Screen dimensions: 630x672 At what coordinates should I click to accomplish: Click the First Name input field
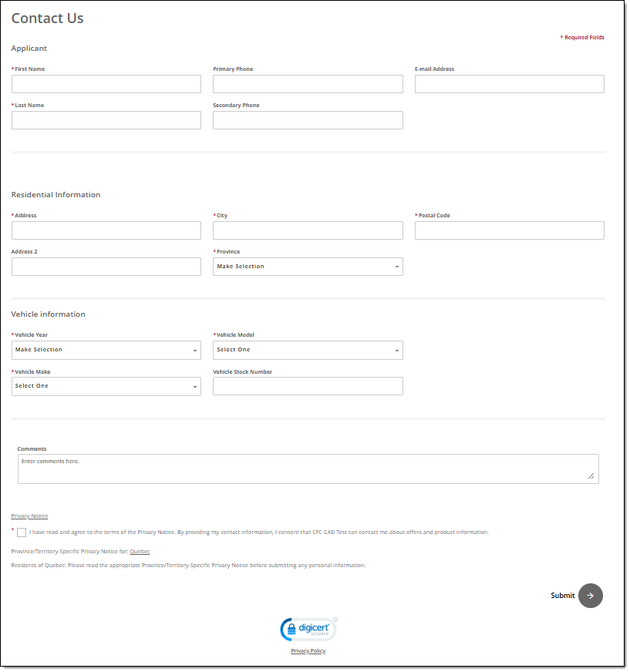click(106, 84)
